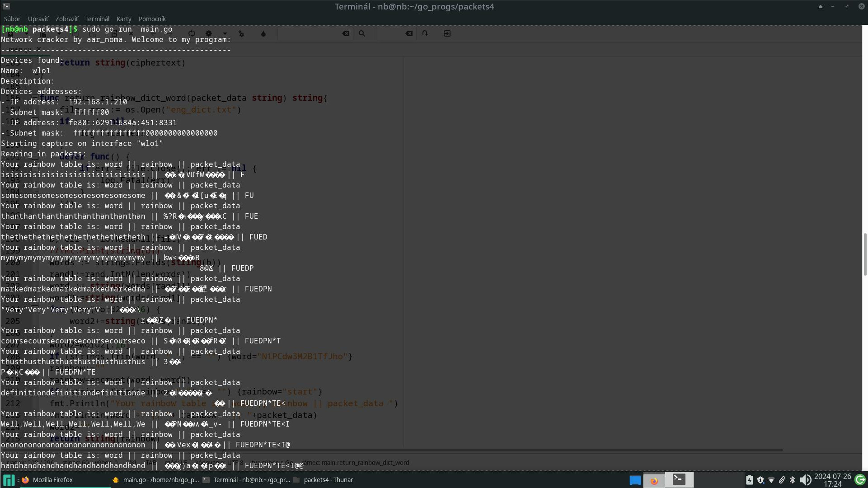
Task: Click the Wi-Fi signal icon in the tray
Action: pyautogui.click(x=771, y=480)
